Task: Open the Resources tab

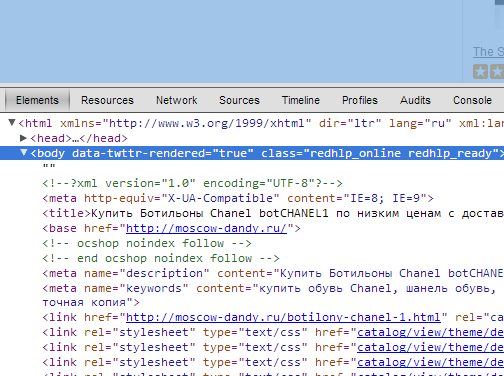Action: click(x=107, y=100)
